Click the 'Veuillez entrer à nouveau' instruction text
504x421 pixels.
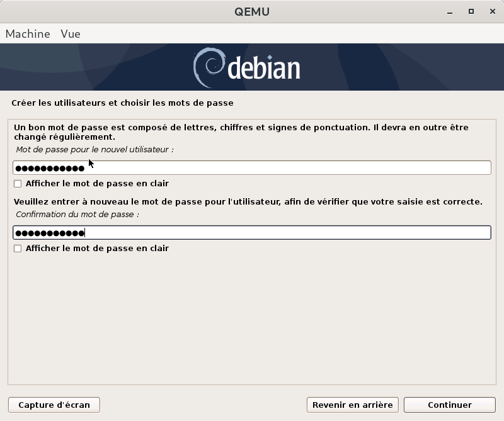pyautogui.click(x=248, y=202)
